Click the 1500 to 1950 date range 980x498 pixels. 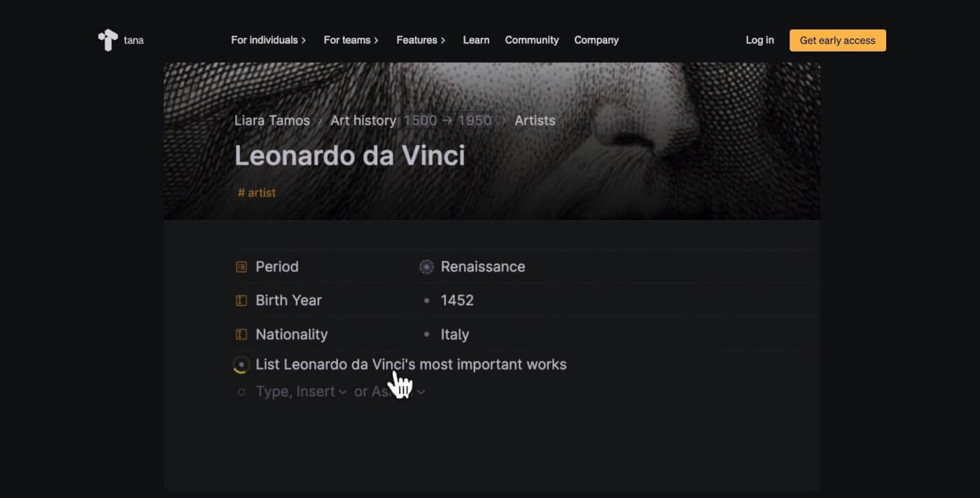(447, 120)
